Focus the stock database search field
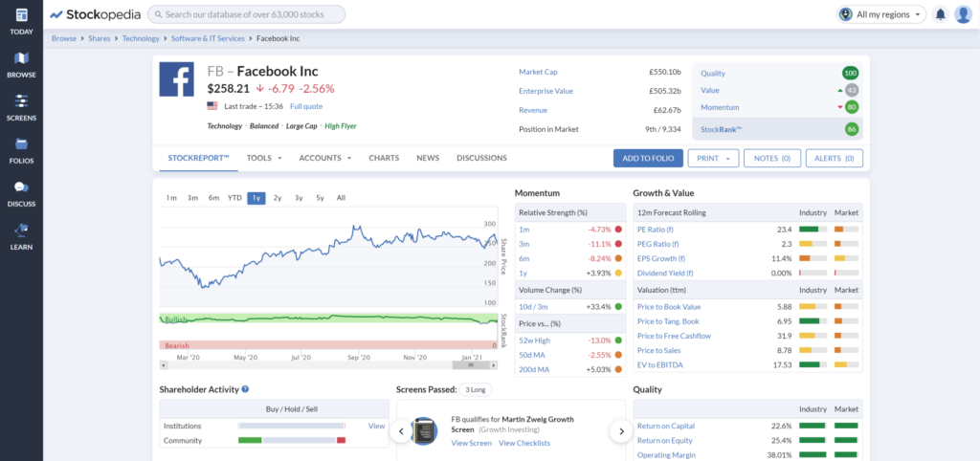This screenshot has width=980, height=461. 246,13
